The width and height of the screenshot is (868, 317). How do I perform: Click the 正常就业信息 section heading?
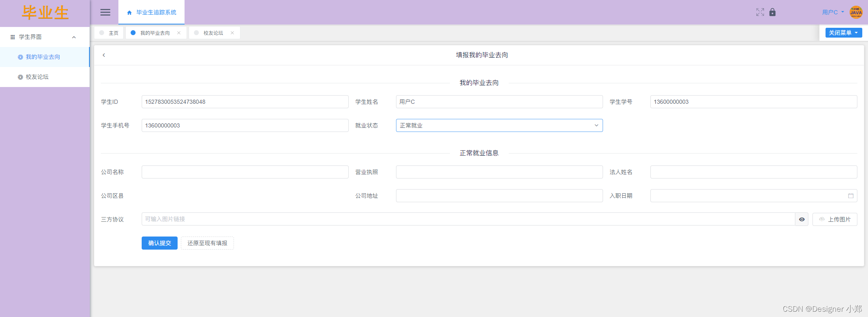479,153
